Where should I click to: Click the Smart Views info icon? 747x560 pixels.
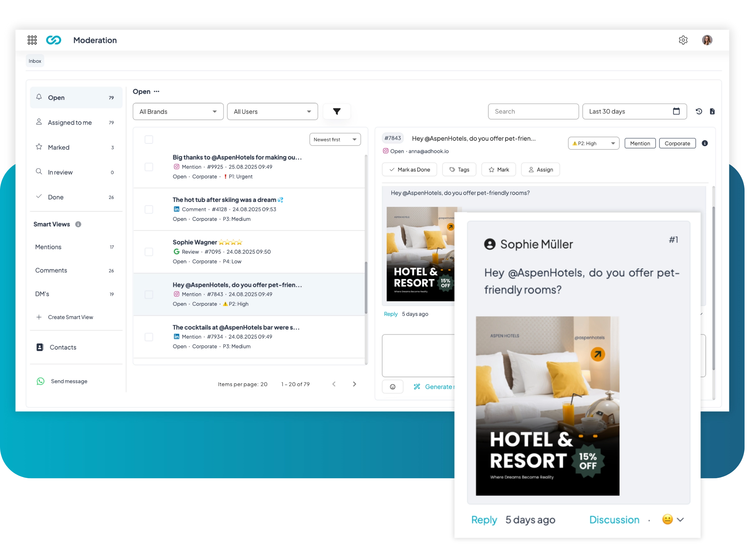[x=78, y=225]
